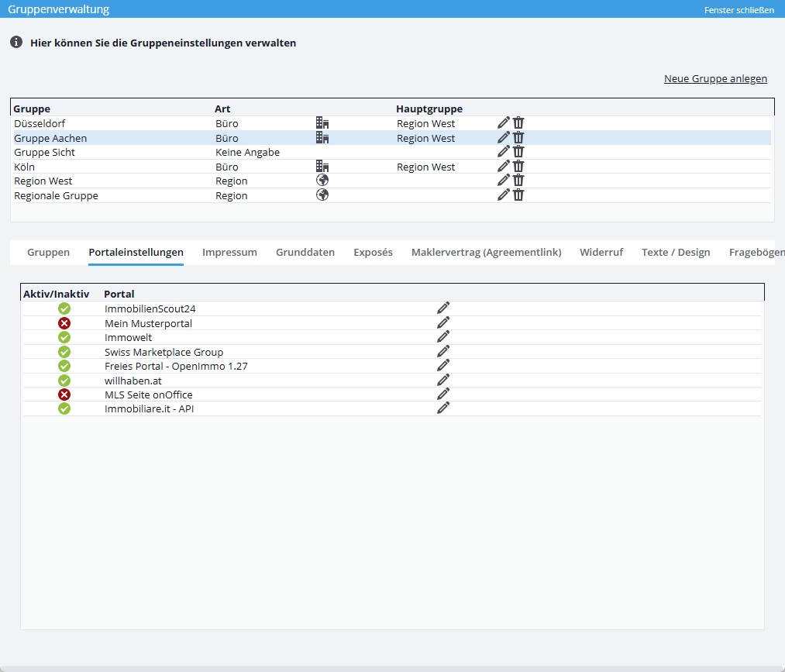Image resolution: width=785 pixels, height=672 pixels.
Task: Toggle Swiss Marketplace Group active status
Action: pos(64,352)
